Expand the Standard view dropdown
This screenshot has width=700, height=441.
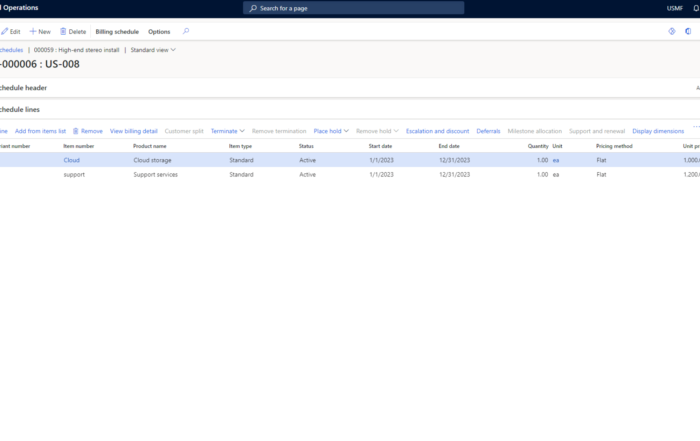tap(153, 50)
